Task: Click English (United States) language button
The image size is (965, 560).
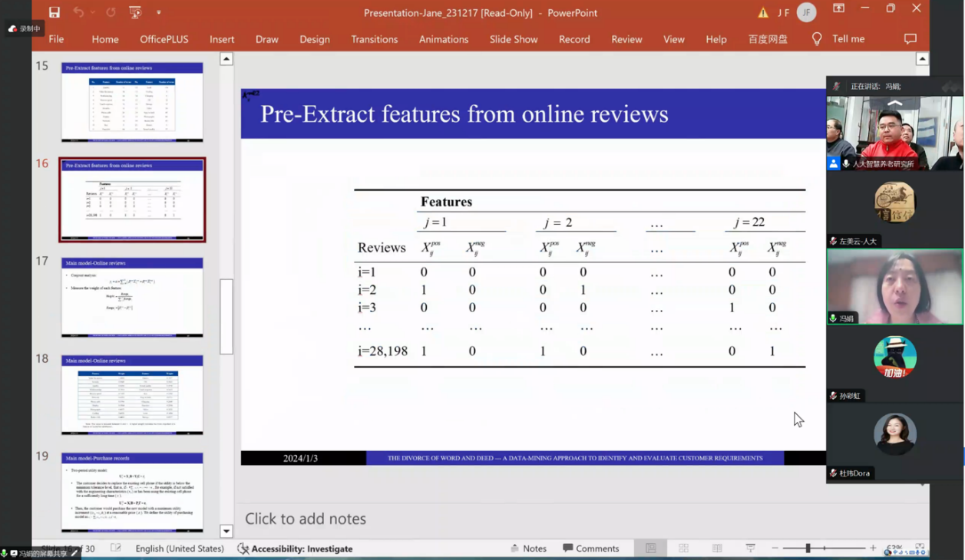Action: point(180,548)
